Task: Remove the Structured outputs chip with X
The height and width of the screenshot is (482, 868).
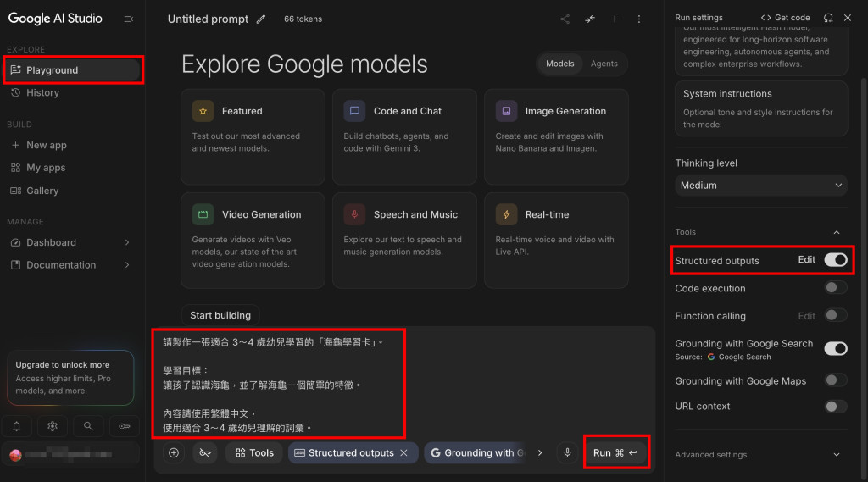Action: tap(404, 452)
